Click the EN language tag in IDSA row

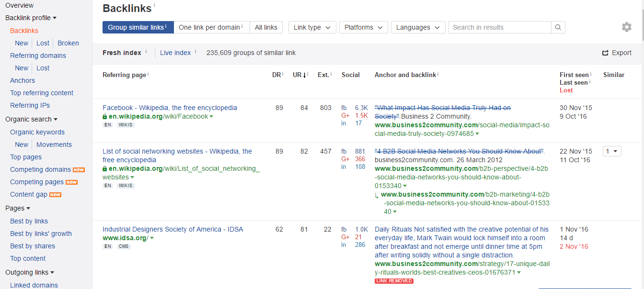[108, 246]
